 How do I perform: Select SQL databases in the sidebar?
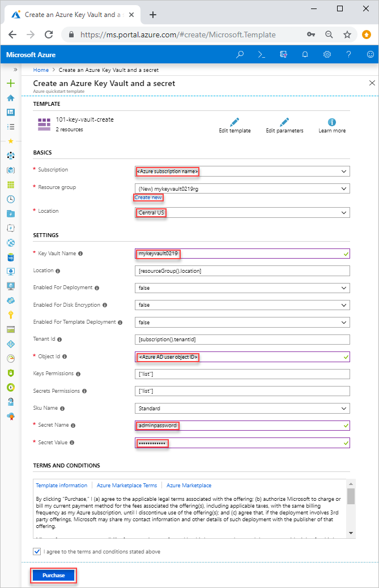[11, 257]
